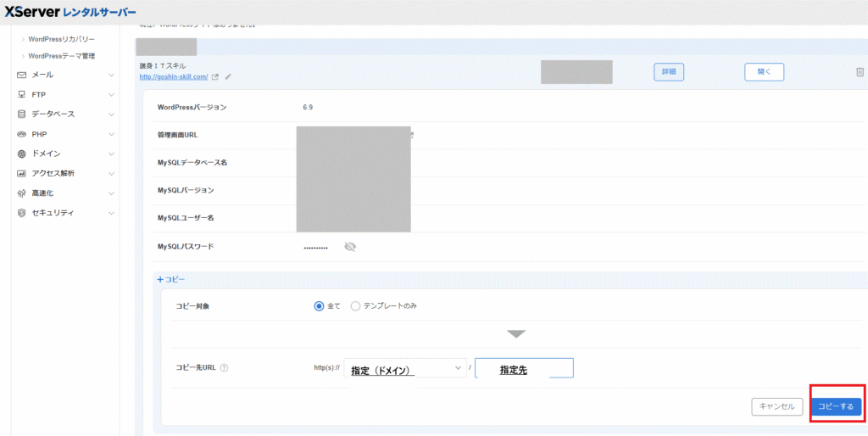Click the masked MySQL password dots
Viewport: 868px width, 436px height.
coord(315,248)
